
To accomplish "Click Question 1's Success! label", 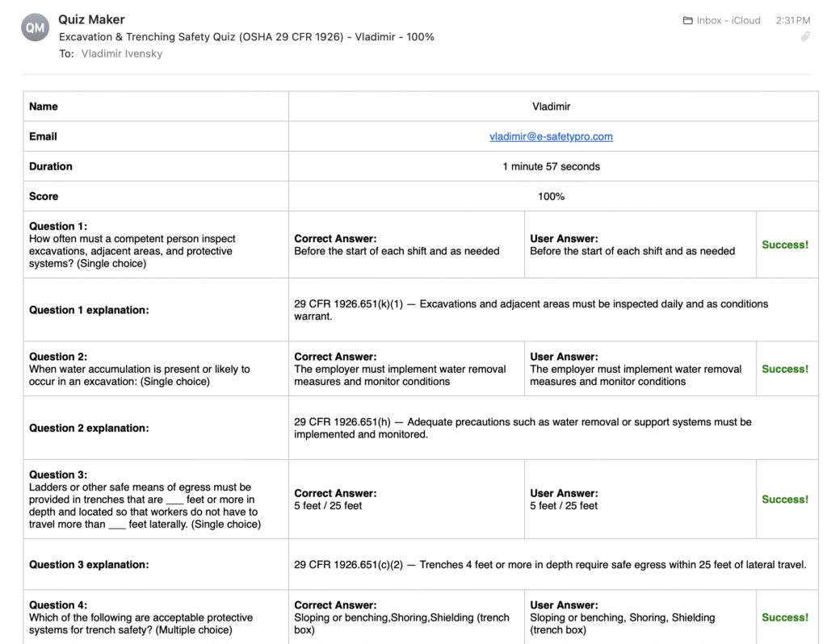I will click(x=785, y=245).
